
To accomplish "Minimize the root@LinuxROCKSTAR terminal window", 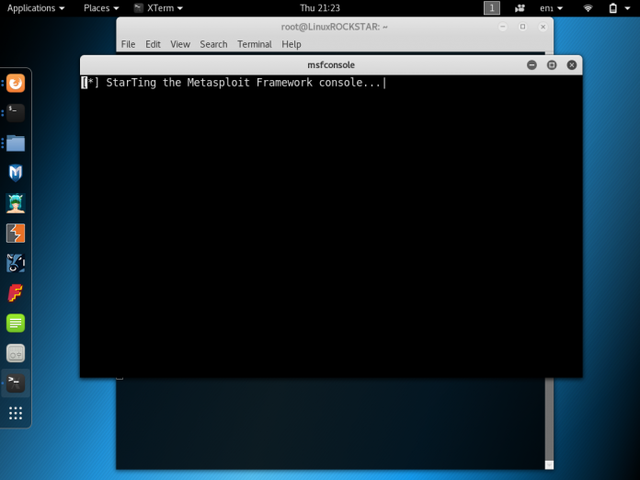I will tap(502, 27).
